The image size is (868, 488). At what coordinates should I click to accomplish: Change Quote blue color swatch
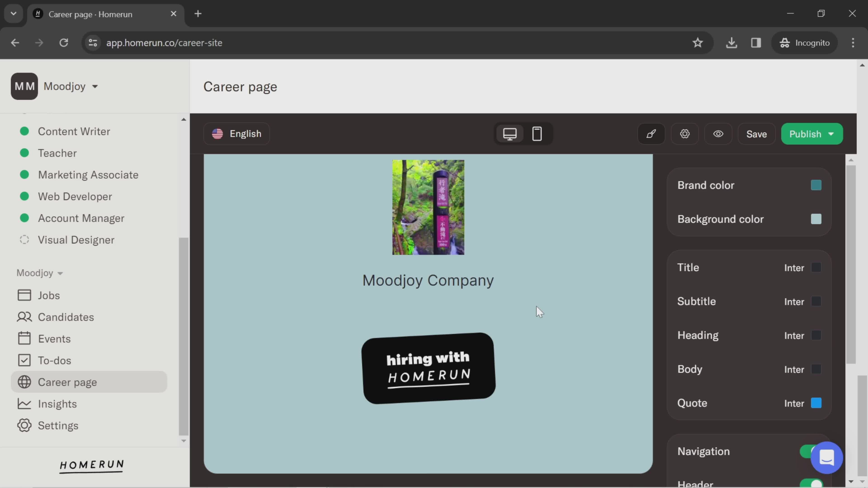tap(816, 403)
